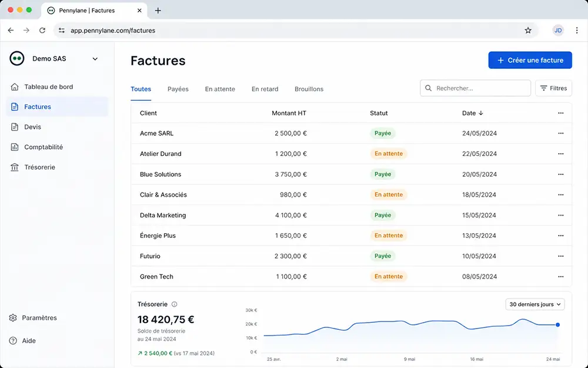Screen dimensions: 588x368
Task: Open the browser three-dot menu
Action: (x=577, y=31)
